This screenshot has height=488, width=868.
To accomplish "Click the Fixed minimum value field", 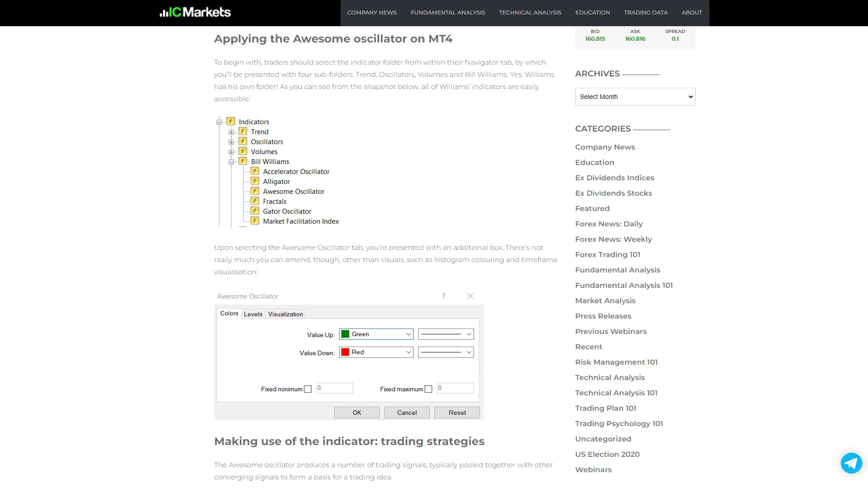I will pos(335,388).
